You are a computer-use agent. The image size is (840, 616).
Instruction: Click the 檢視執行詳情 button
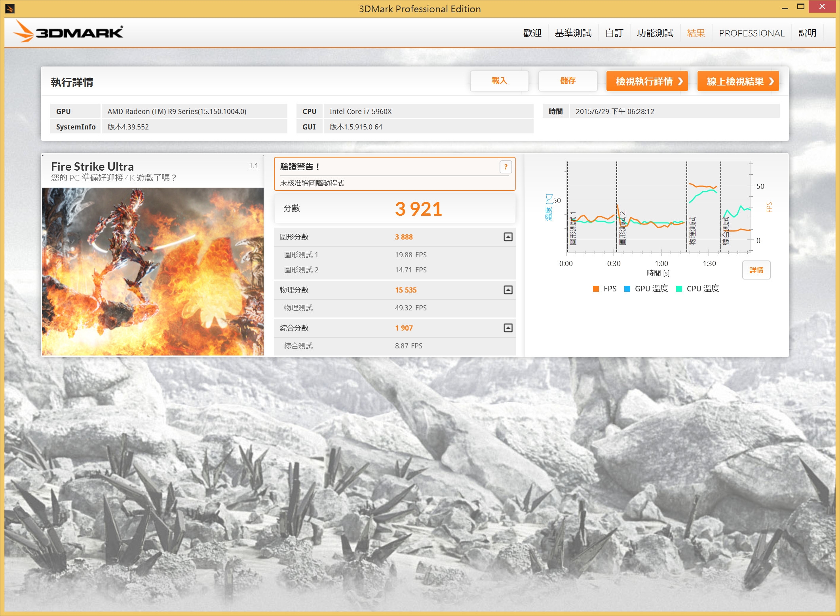click(647, 81)
